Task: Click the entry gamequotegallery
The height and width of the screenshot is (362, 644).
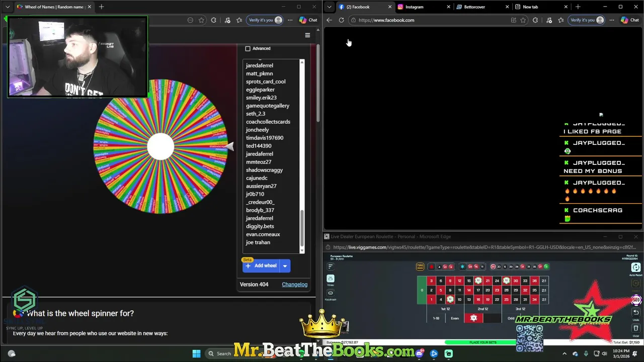Action: 268,106
